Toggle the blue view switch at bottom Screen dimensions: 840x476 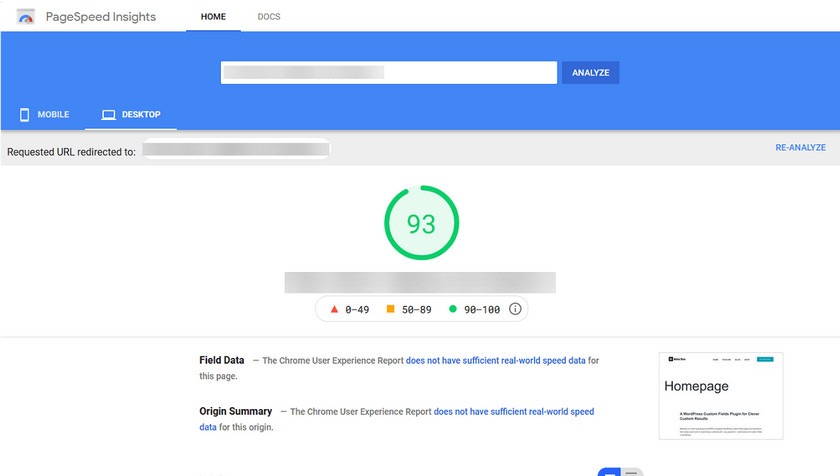608,471
